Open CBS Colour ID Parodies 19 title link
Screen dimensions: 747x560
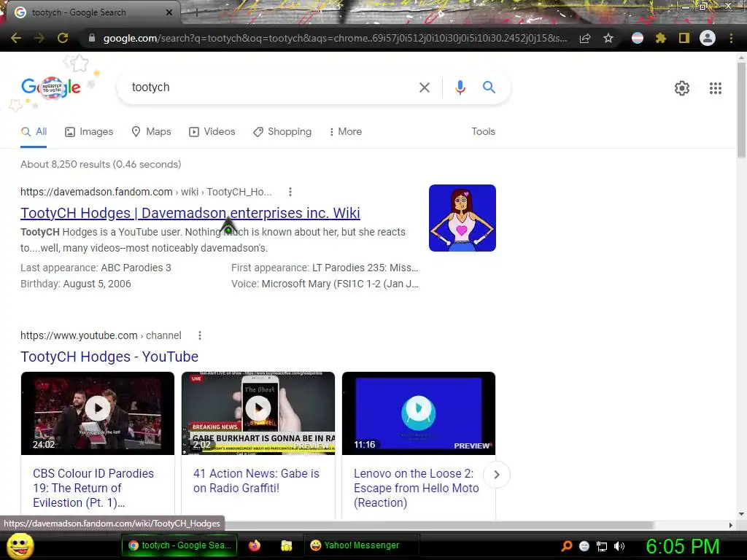tap(93, 488)
